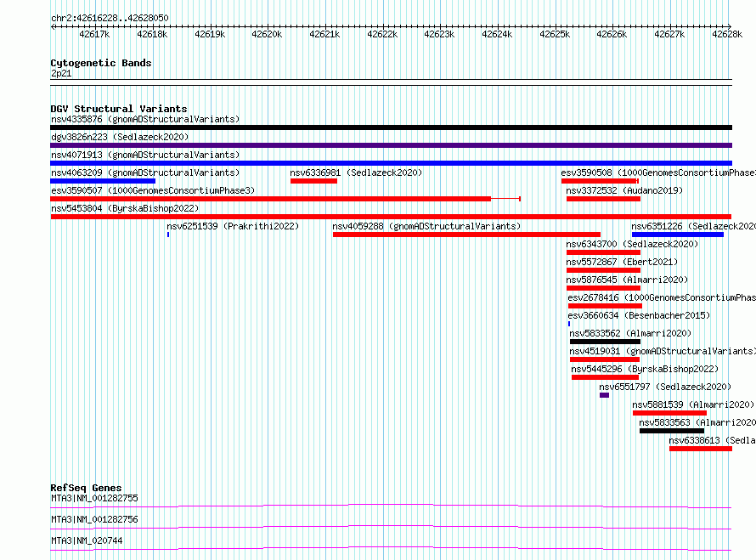Image resolution: width=756 pixels, height=560 pixels.
Task: Open esv3660634 Besenbacher2015 variant label
Action: 639,315
